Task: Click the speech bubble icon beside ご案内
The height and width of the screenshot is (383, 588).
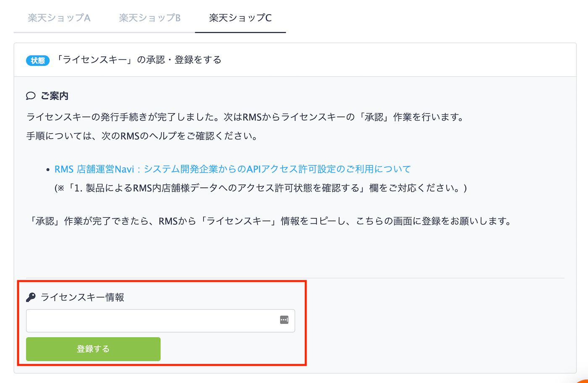Action: point(31,96)
